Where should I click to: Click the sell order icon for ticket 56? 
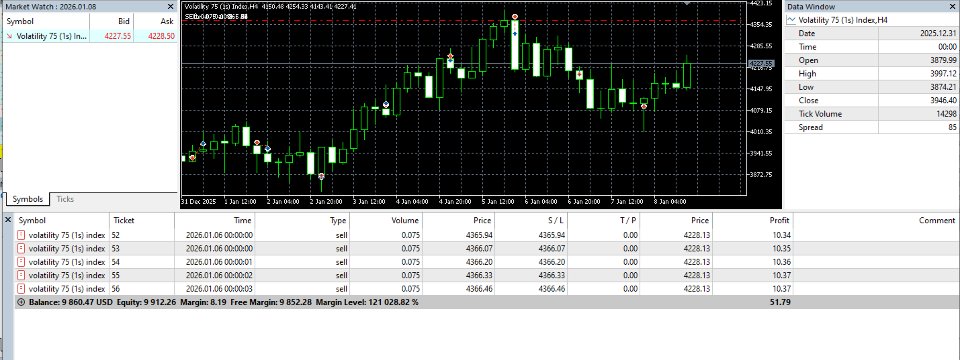pos(21,289)
